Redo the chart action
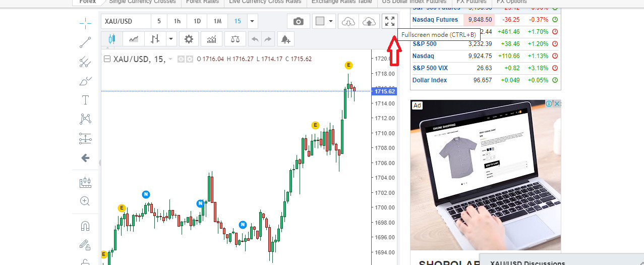 [268, 39]
